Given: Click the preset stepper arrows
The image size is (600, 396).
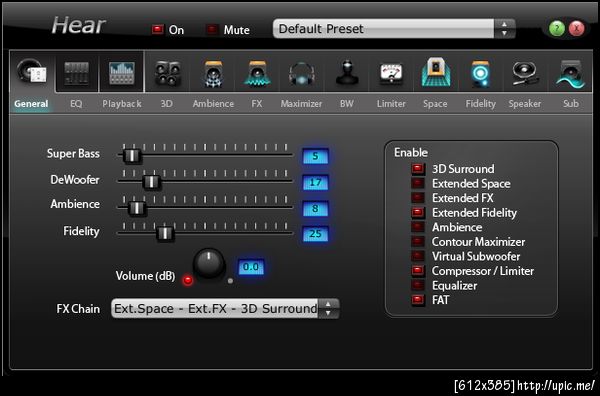Looking at the screenshot, I should point(505,29).
